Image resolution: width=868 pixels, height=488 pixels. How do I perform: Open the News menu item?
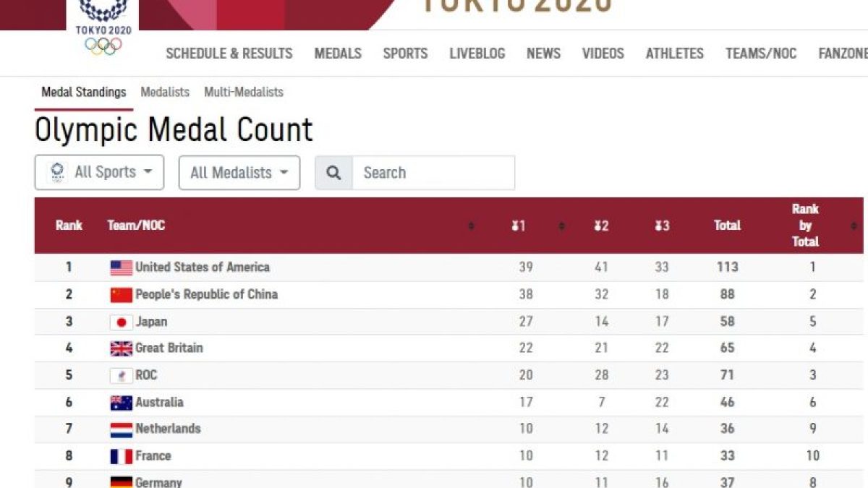(543, 53)
